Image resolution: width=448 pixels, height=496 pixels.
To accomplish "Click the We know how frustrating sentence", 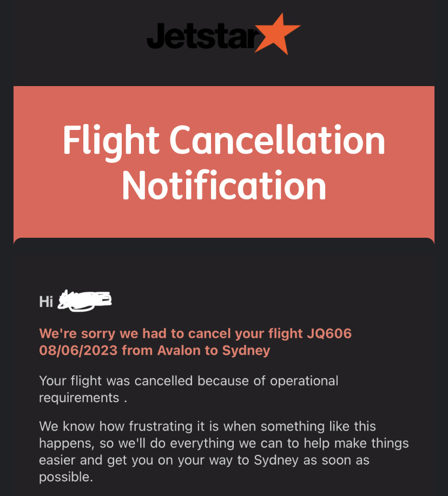I will click(x=224, y=452).
